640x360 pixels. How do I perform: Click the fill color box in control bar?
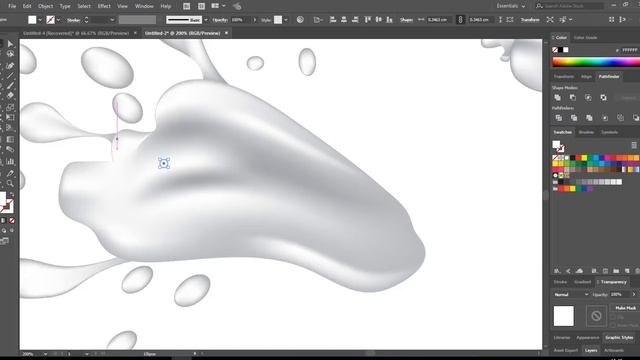[32, 20]
